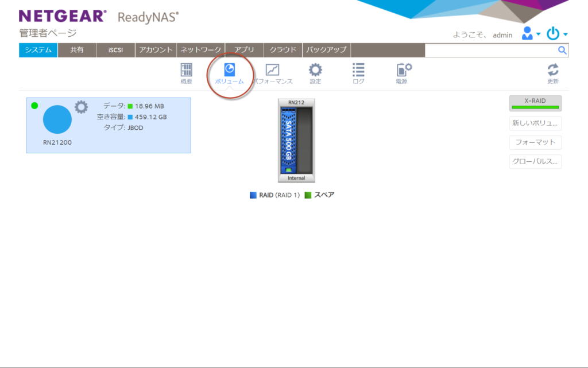The image size is (588, 368).
Task: Open the 設定 (Settings) gear icon
Action: (315, 72)
